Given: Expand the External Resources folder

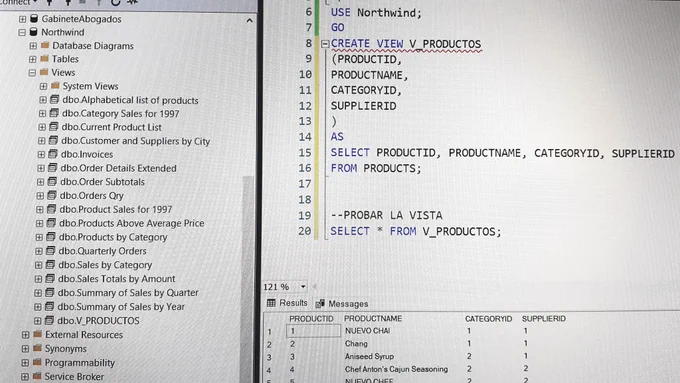Looking at the screenshot, I should [26, 335].
